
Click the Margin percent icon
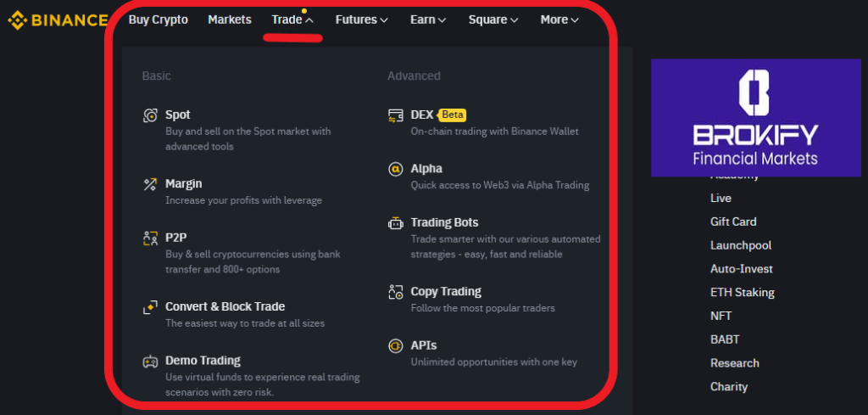(150, 184)
